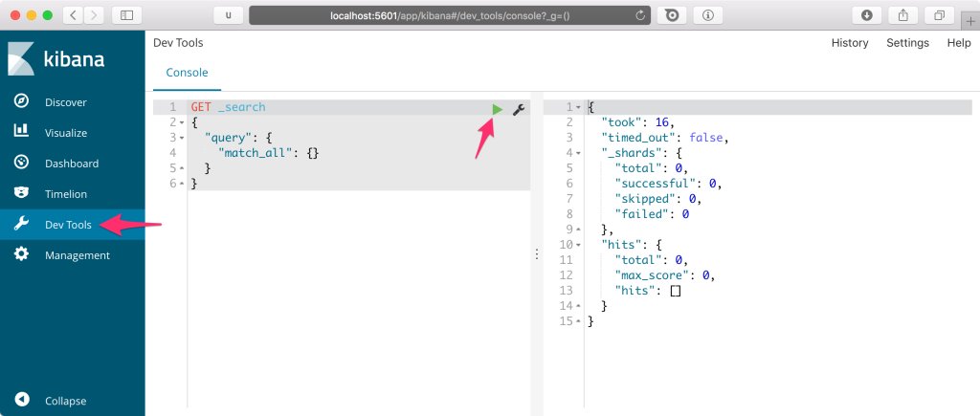Open Discover compass icon
This screenshot has height=416, width=980.
(21, 101)
